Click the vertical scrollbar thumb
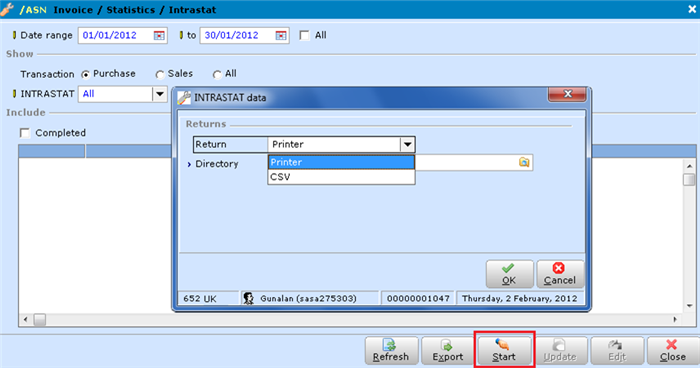Image resolution: width=700 pixels, height=368 pixels. 690,180
